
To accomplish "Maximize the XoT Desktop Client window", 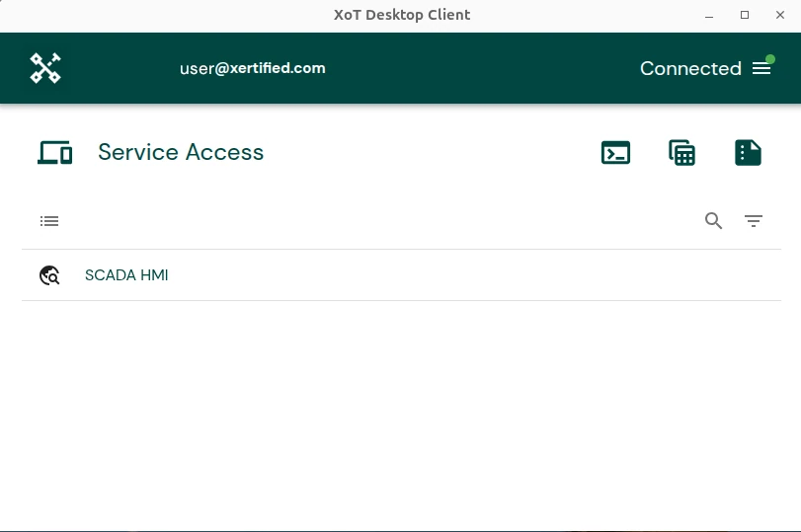I will 745,16.
